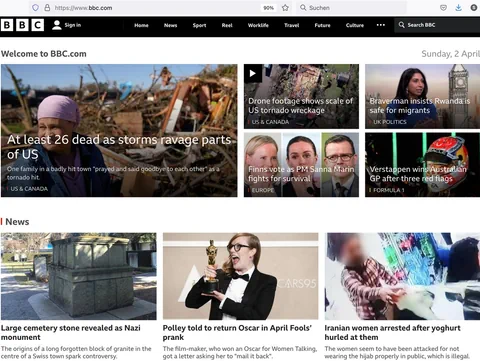Play the drone footage video icon
Image resolution: width=480 pixels, height=361 pixels.
click(253, 73)
